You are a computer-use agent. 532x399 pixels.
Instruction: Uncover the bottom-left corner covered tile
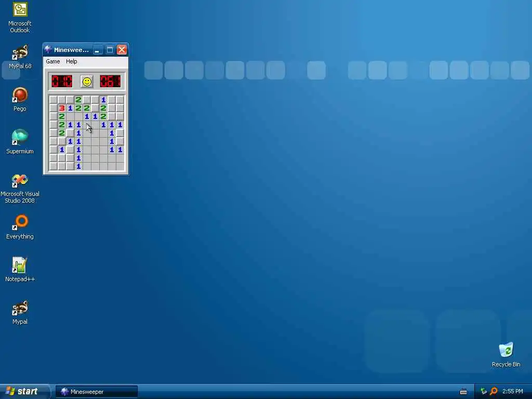click(54, 166)
